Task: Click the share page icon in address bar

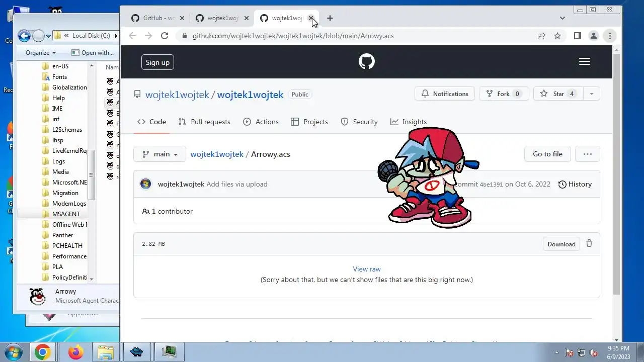Action: [541, 36]
